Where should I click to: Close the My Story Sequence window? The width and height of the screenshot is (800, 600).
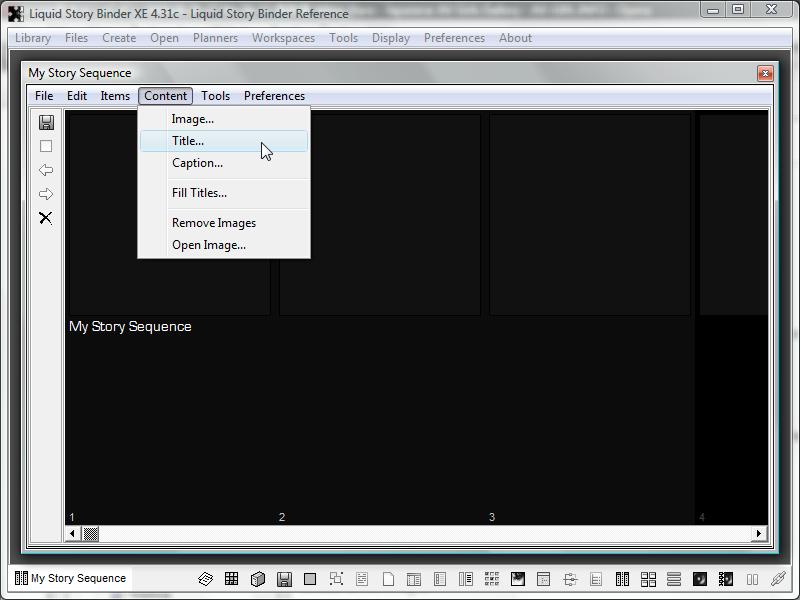click(x=765, y=73)
